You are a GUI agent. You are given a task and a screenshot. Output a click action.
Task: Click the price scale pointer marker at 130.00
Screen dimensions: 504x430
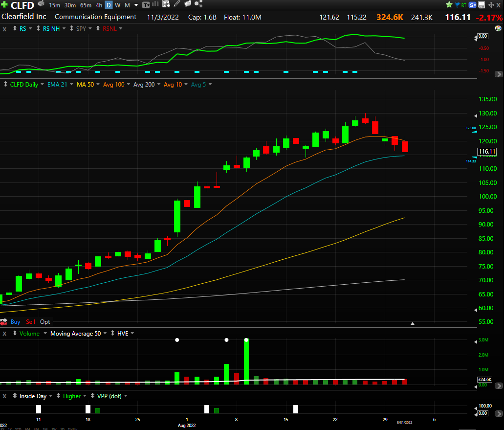[x=476, y=115]
